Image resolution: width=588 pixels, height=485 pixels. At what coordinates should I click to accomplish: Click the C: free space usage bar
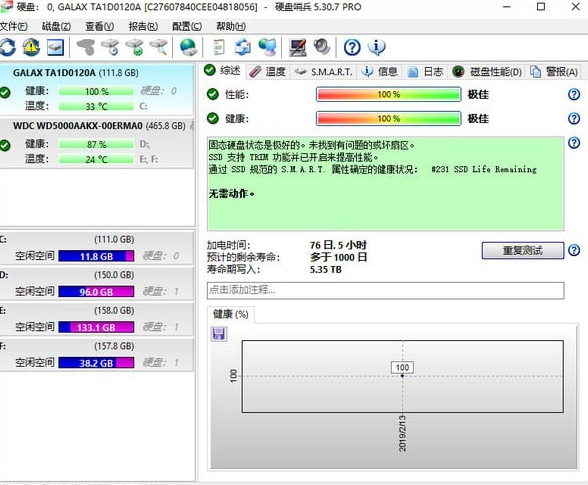96,256
